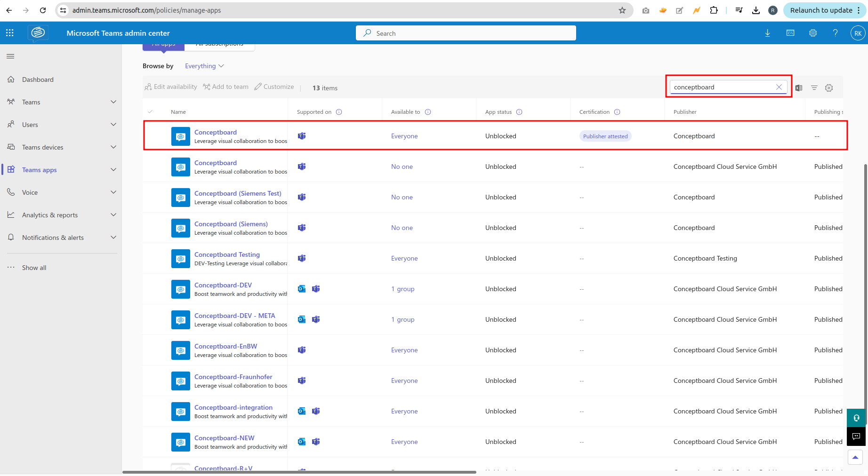Click Everyone link in first Conceptboard row

coord(404,136)
